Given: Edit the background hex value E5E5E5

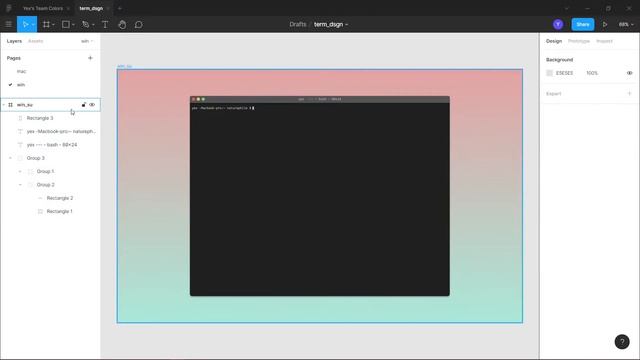Looking at the screenshot, I should coord(564,73).
